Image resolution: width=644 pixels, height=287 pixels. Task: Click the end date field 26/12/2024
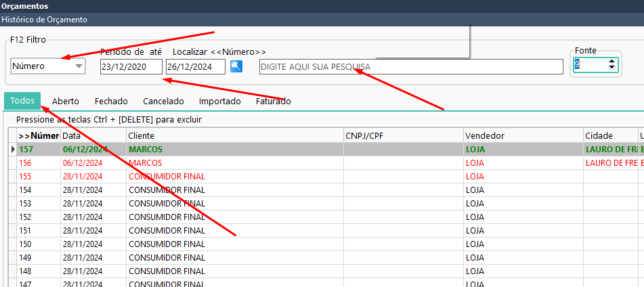point(196,67)
